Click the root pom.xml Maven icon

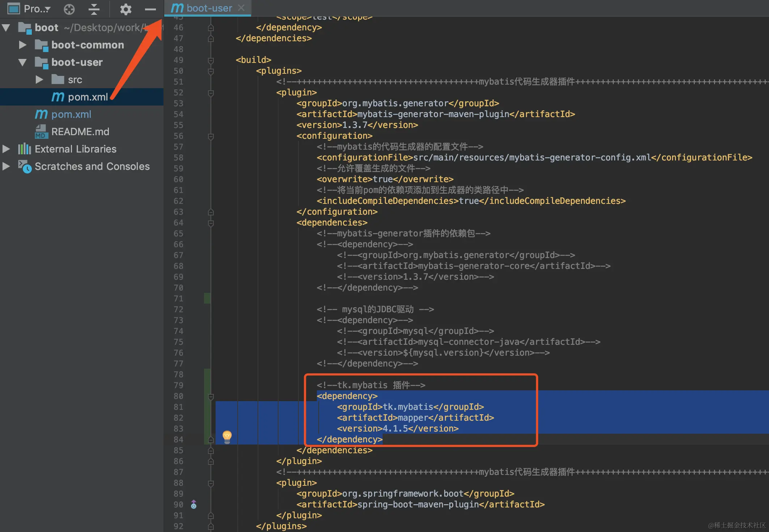[x=41, y=114]
